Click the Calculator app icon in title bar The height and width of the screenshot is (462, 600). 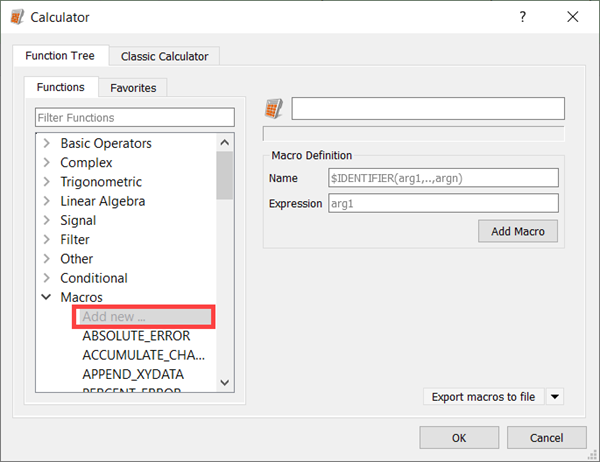click(17, 17)
